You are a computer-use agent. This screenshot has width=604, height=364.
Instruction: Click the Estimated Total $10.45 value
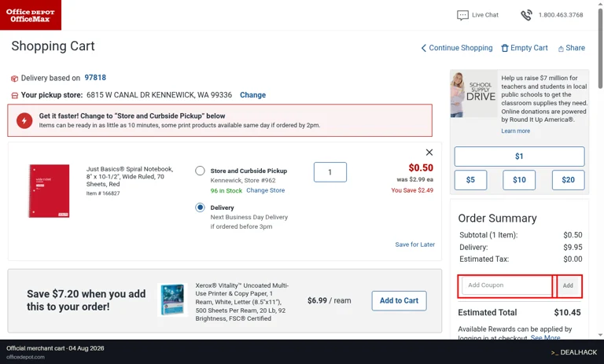(x=567, y=313)
